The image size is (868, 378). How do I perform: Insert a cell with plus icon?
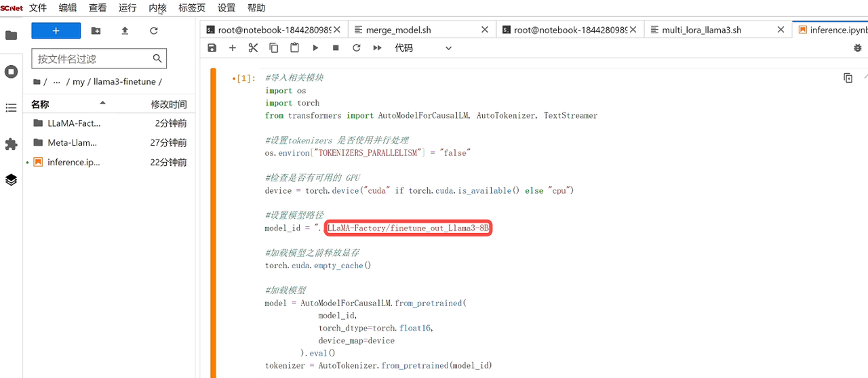233,48
